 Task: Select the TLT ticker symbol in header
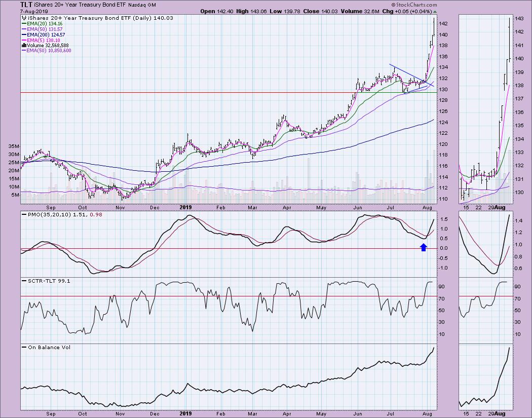(26, 5)
